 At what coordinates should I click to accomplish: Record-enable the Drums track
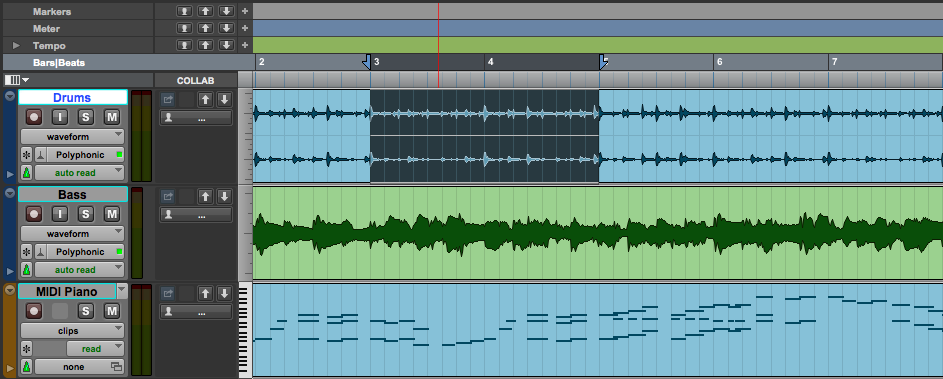tap(34, 117)
